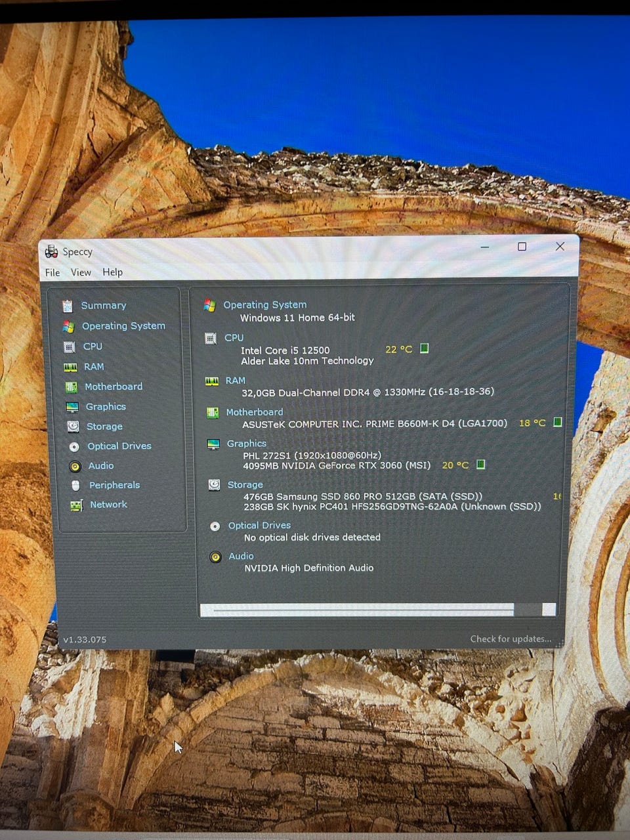Click the RAM heading link in summary
This screenshot has height=840, width=630.
pos(235,380)
